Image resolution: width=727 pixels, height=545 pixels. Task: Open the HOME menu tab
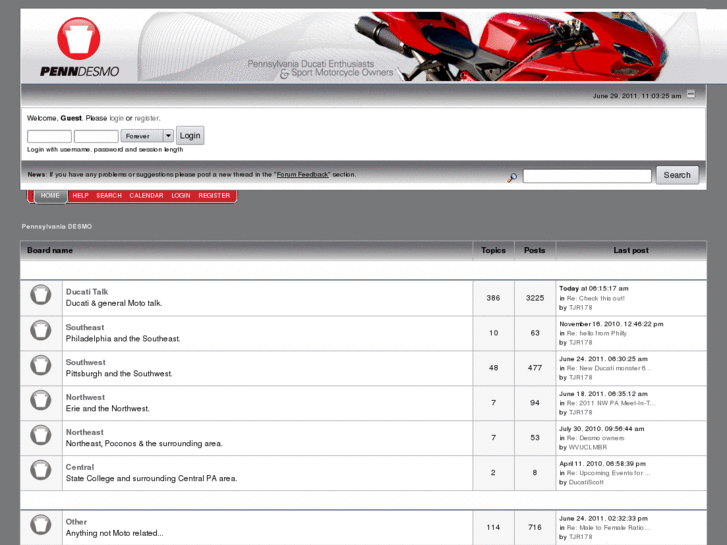tap(50, 196)
